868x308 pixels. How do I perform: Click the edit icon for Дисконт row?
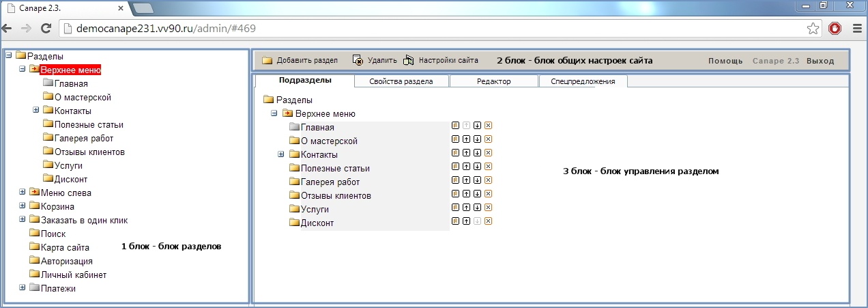(x=455, y=221)
